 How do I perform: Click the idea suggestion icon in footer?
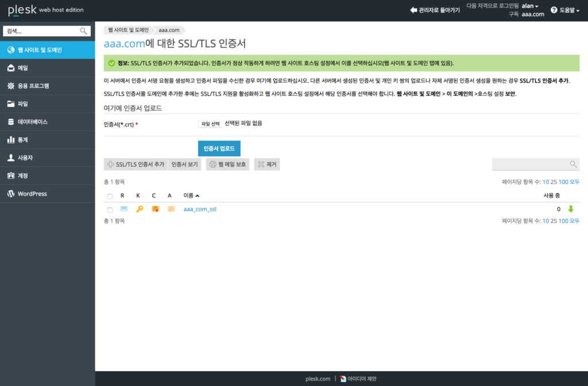[343, 379]
